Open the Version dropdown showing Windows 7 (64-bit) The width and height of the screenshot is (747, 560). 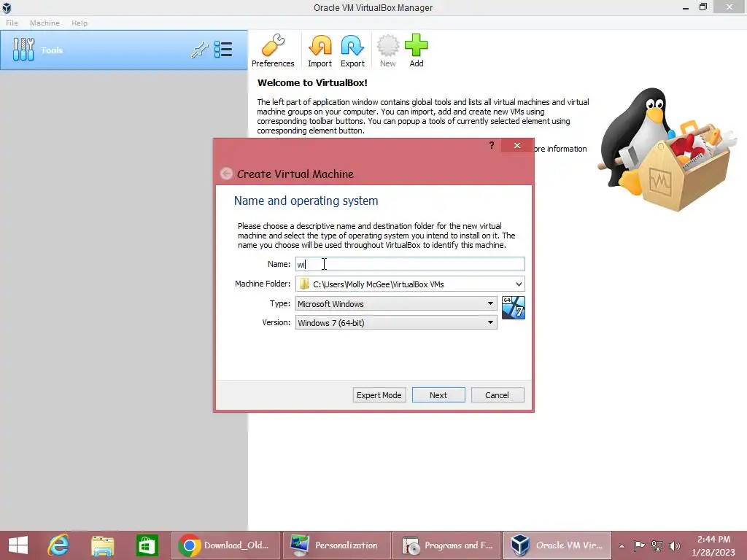(x=396, y=322)
